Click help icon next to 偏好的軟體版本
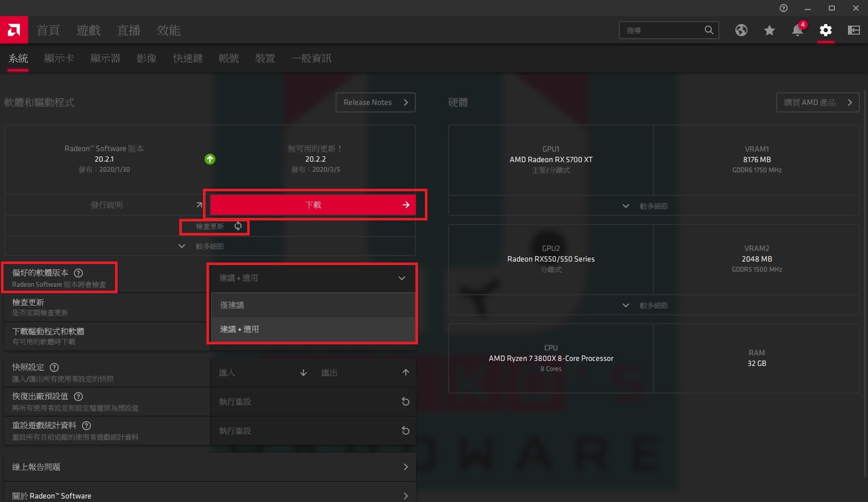The image size is (868, 502). pyautogui.click(x=78, y=273)
